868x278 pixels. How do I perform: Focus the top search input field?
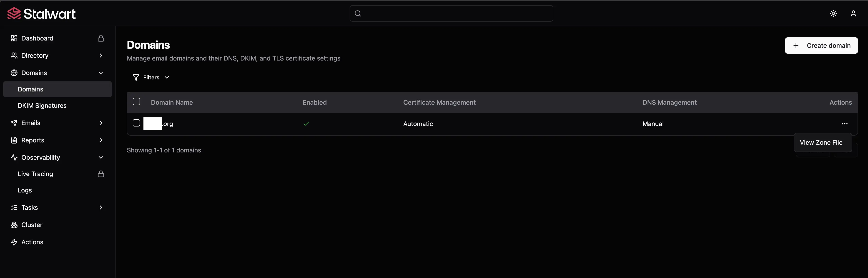tap(451, 13)
